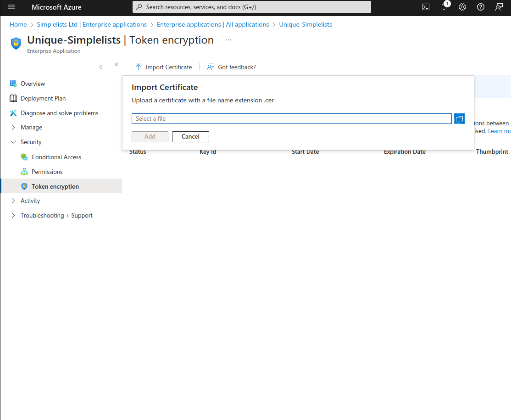Screen dimensions: 511x420
Task: Open portal settings gear
Action: click(x=462, y=7)
